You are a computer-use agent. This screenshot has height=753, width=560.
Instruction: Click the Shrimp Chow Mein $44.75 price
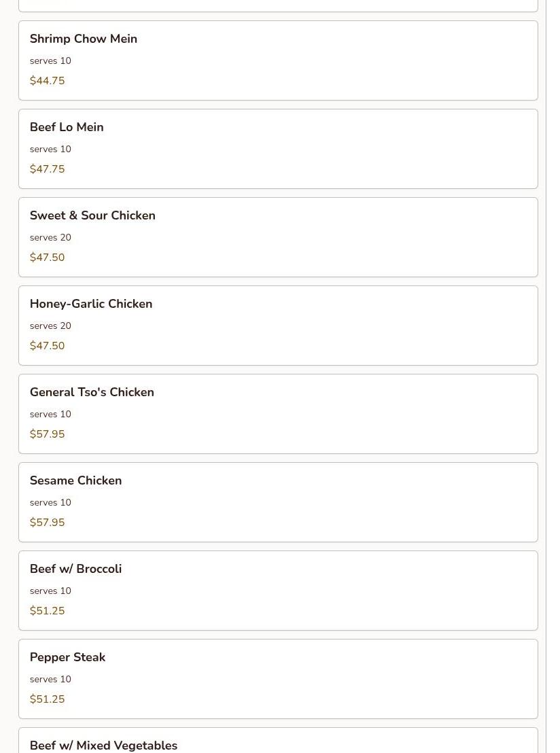pyautogui.click(x=47, y=81)
